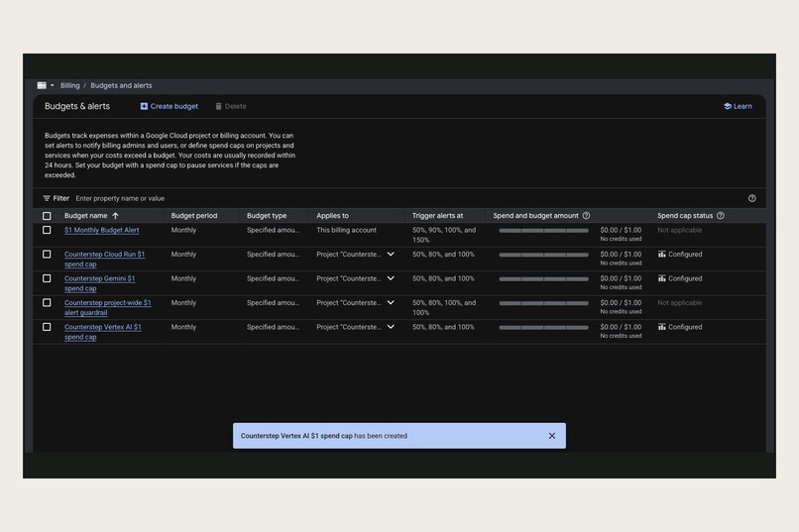The image size is (799, 532).
Task: Focus the Enter property name or value field
Action: coord(120,198)
